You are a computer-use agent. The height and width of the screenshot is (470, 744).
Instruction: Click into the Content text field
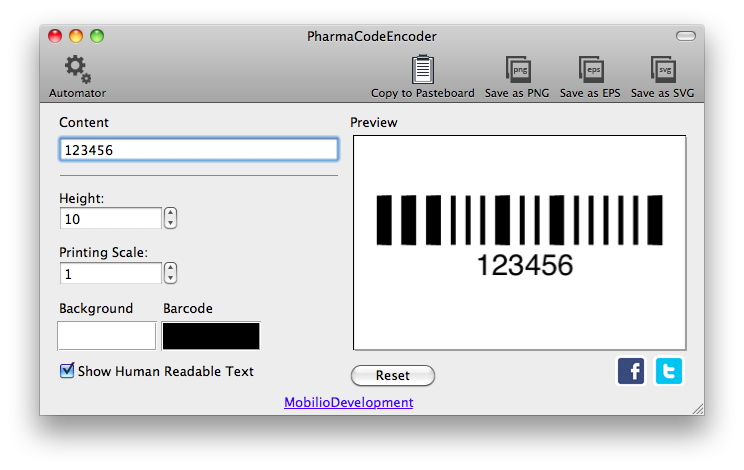click(199, 150)
